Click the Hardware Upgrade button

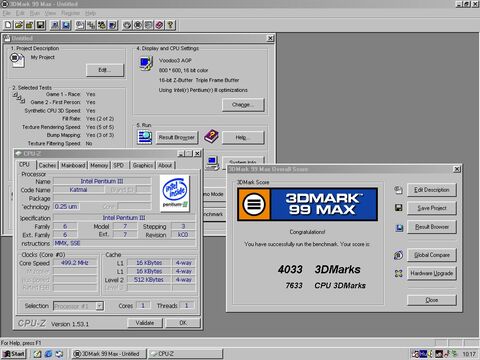pos(432,273)
